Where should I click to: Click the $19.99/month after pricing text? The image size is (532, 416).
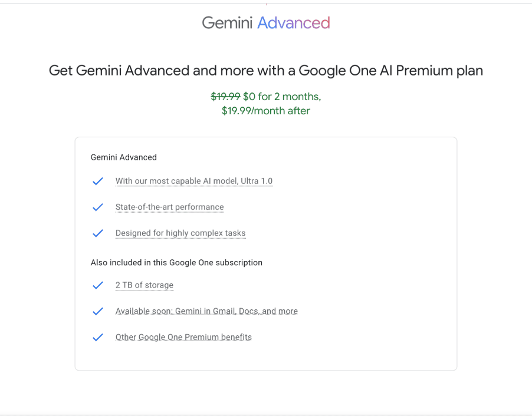pyautogui.click(x=266, y=110)
